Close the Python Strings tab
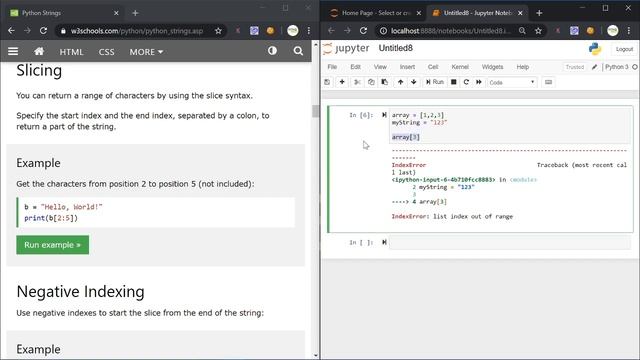 (x=116, y=13)
